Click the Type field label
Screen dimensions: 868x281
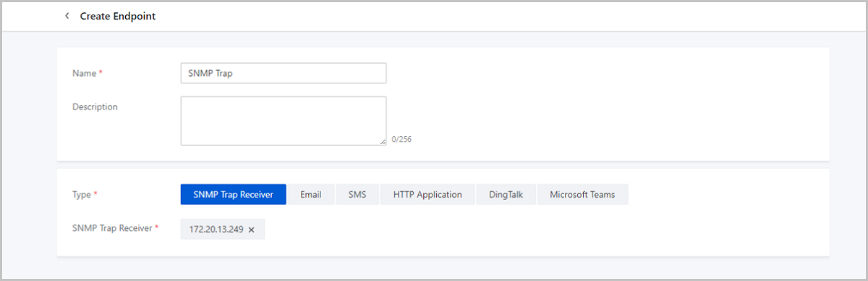pyautogui.click(x=82, y=195)
